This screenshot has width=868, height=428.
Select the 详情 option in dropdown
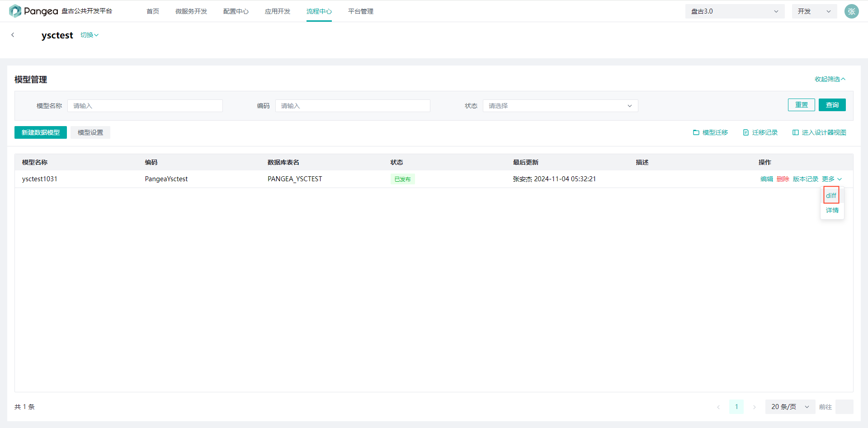coord(832,210)
